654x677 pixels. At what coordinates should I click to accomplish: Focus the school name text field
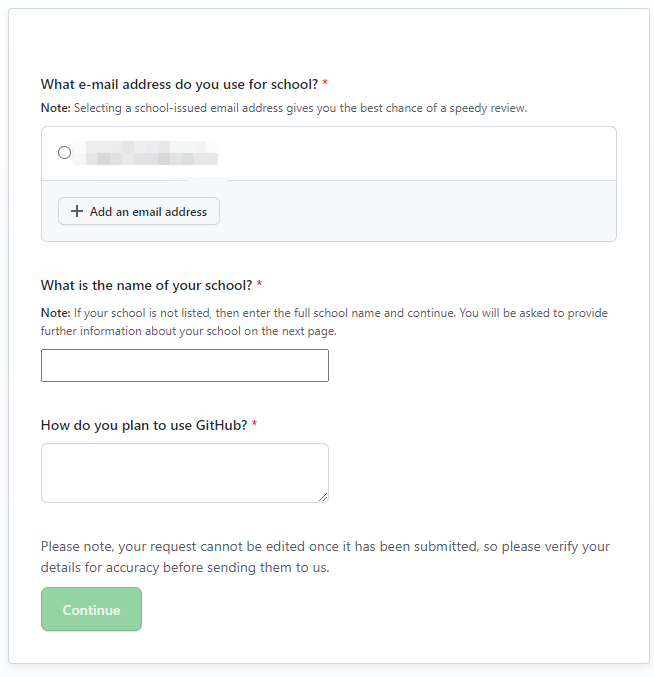[184, 365]
